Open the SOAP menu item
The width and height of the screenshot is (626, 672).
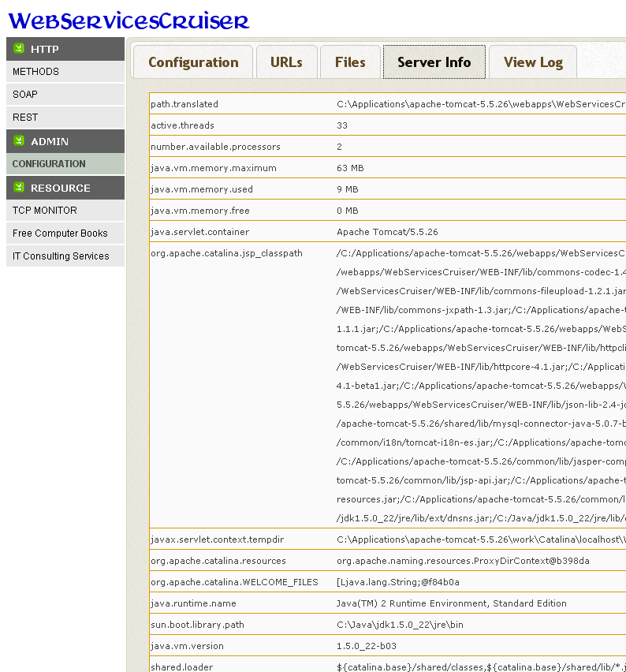tap(65, 95)
